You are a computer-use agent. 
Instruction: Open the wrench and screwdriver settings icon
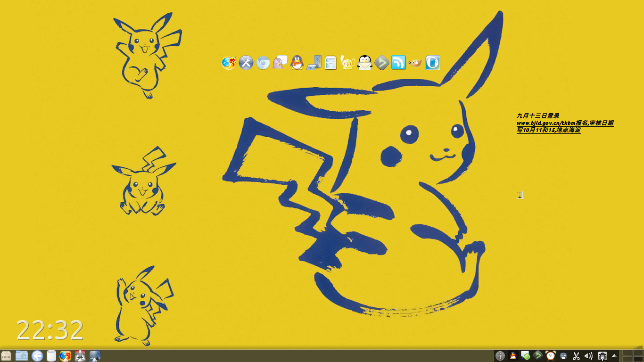tap(246, 63)
